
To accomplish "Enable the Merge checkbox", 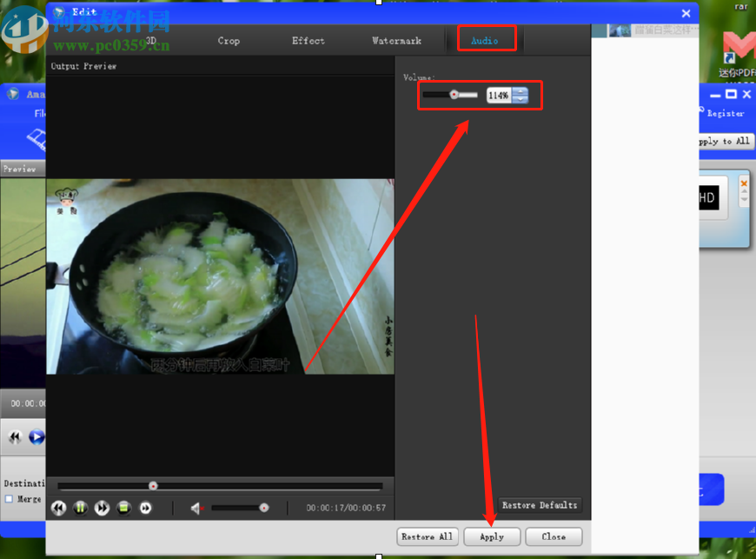I will 8,498.
